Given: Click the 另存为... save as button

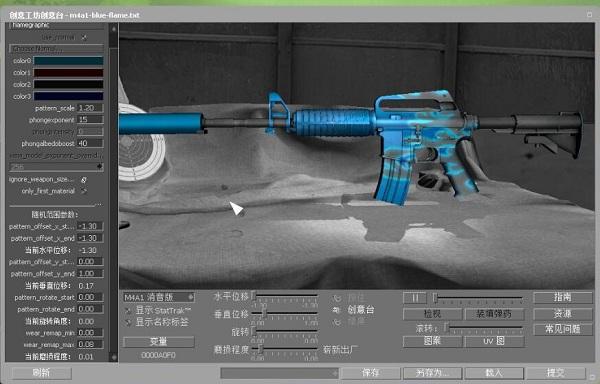Looking at the screenshot, I should 432,373.
